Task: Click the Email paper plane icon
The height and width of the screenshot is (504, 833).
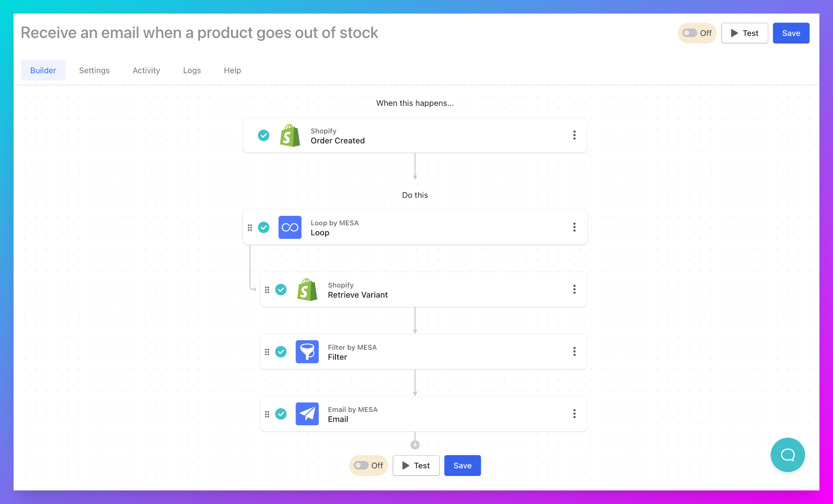Action: coord(307,414)
